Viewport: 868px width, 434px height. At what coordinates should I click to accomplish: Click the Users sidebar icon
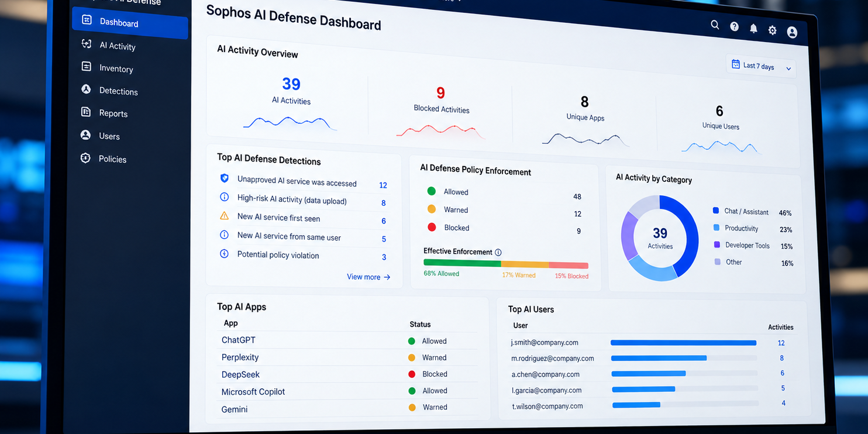point(85,135)
